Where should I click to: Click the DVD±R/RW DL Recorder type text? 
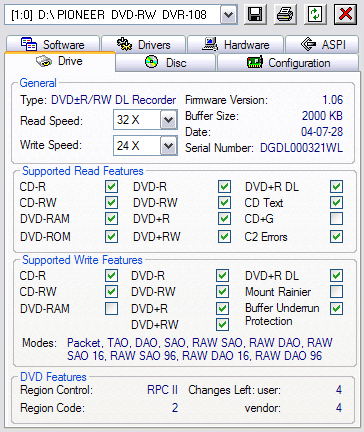pos(113,100)
